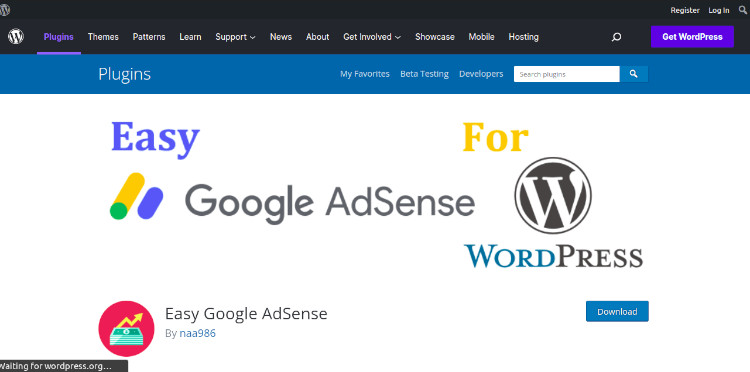Click the Get WordPress button
750x372 pixels.
click(x=692, y=37)
